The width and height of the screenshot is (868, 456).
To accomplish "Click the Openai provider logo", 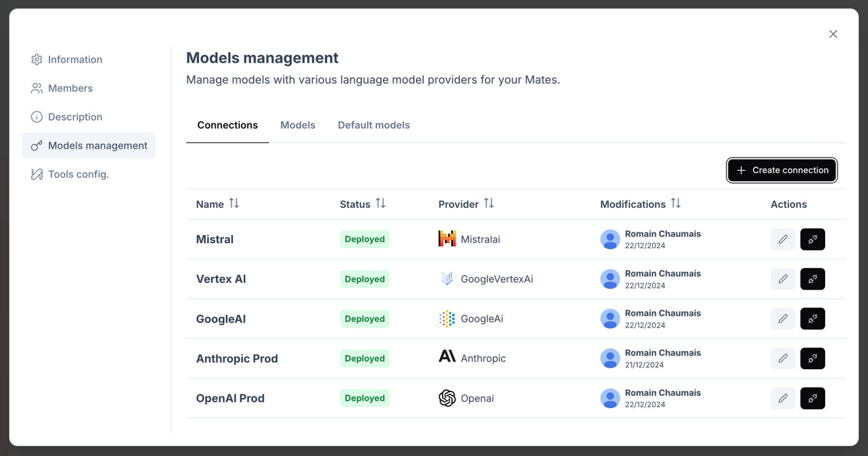I will pyautogui.click(x=447, y=398).
